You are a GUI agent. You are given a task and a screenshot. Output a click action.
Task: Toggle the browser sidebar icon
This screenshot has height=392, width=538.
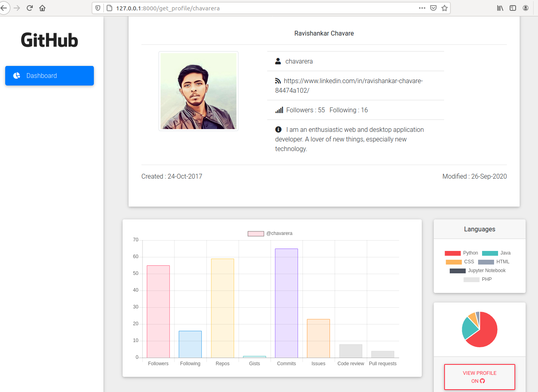513,8
